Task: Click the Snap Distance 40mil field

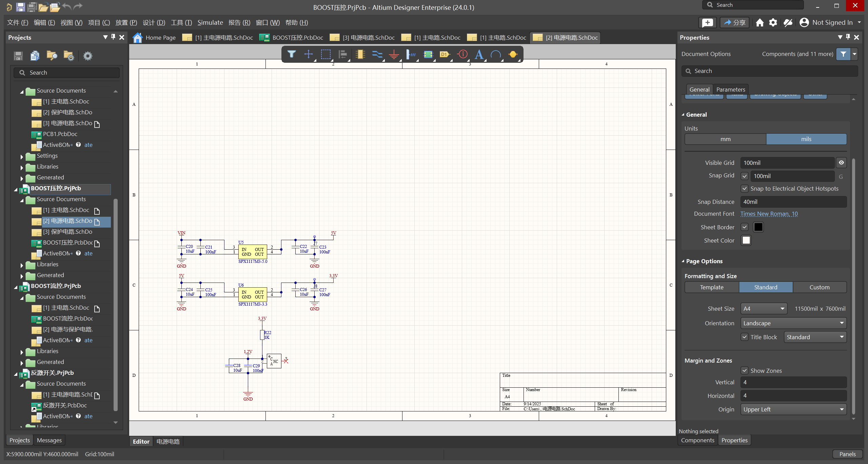Action: (x=793, y=202)
